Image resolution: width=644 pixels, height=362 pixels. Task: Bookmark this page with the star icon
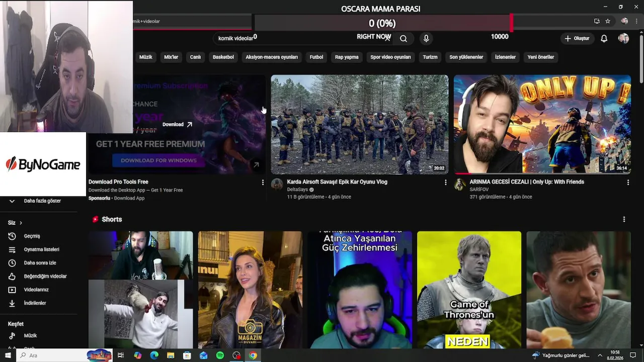[x=608, y=21]
